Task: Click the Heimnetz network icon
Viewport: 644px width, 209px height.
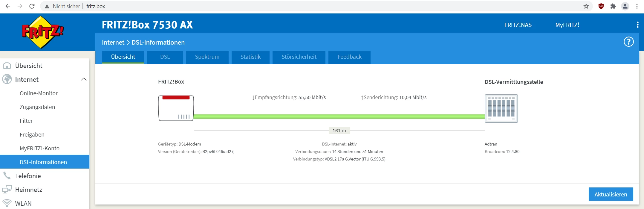Action: (7, 189)
